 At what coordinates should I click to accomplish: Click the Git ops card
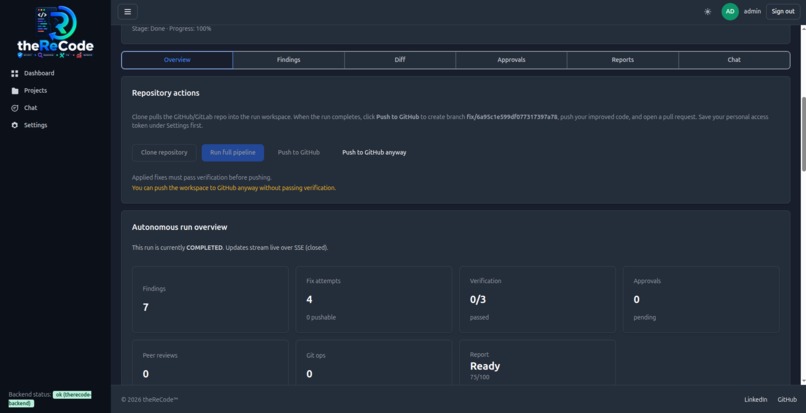coord(374,363)
